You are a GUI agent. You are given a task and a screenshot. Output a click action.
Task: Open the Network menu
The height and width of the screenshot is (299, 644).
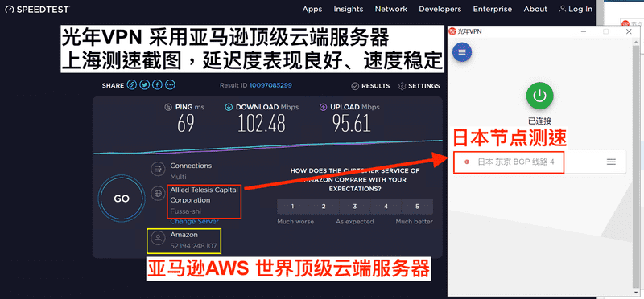[x=391, y=9]
